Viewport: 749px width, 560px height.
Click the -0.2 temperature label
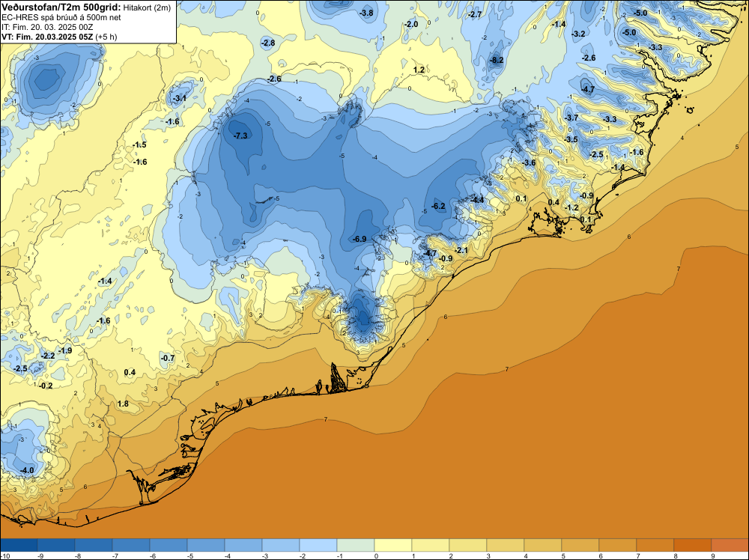coord(46,386)
